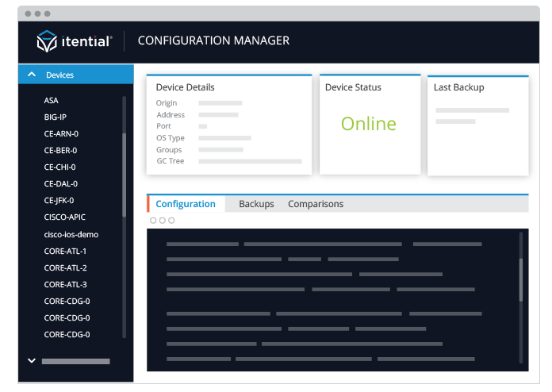Choose CE-CHI-0 from device list

click(59, 167)
